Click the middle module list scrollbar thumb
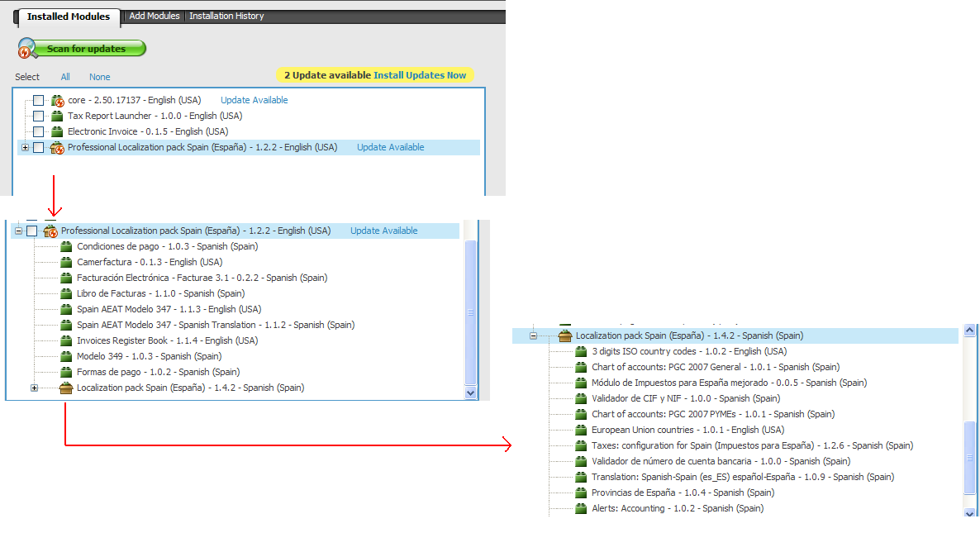Viewport: 980px width, 552px height. 471,312
